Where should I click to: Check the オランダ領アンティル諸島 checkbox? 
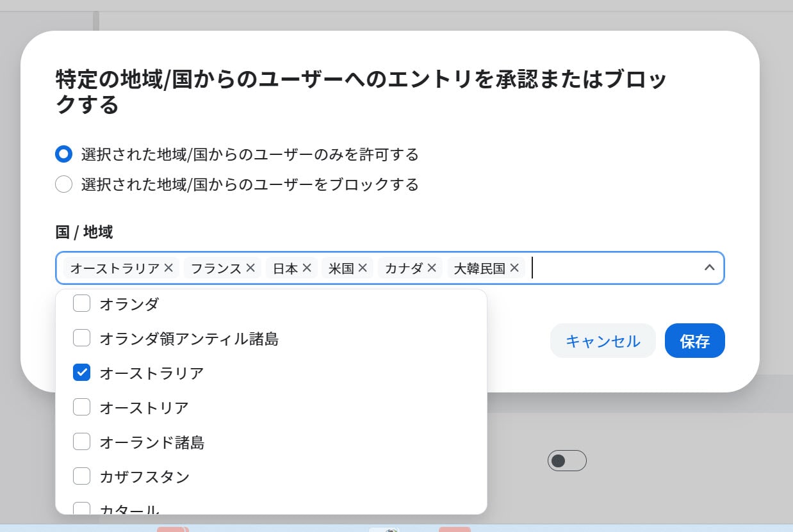click(x=81, y=337)
